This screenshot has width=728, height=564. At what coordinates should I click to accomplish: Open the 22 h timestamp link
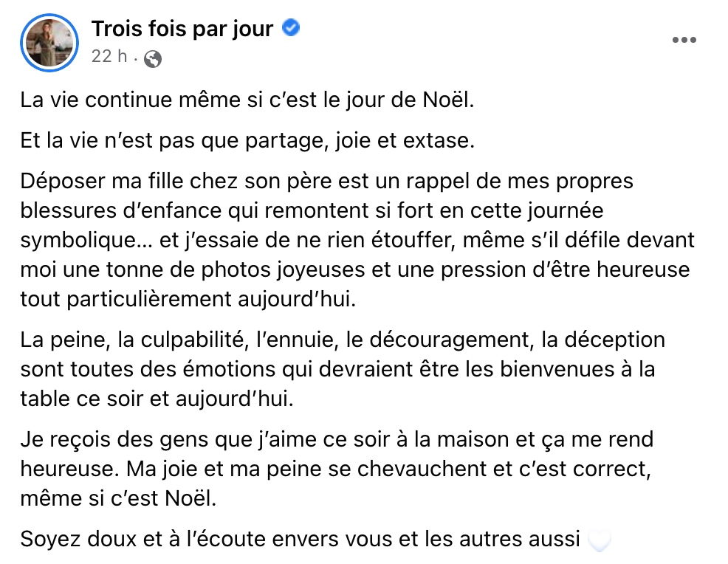(x=109, y=56)
